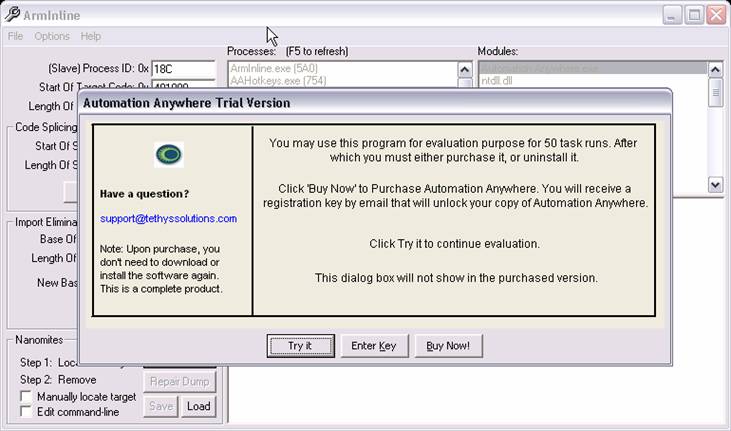Focus the Start Of Target Code field
Viewport: 731px width, 431px height.
tap(183, 85)
